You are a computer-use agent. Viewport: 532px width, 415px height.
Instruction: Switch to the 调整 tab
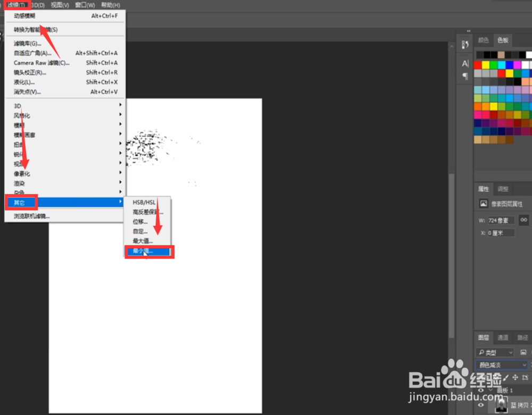coord(503,189)
